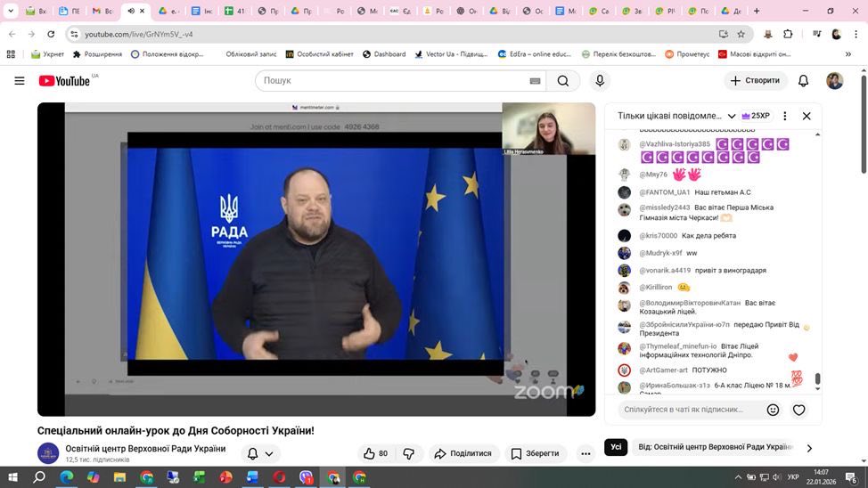Image resolution: width=868 pixels, height=488 pixels.
Task: Open more actions ellipsis under video
Action: [x=585, y=453]
